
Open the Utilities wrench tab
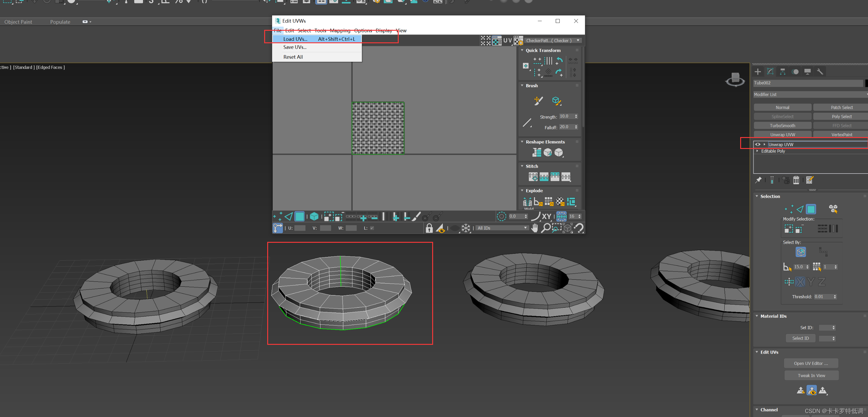pos(820,72)
